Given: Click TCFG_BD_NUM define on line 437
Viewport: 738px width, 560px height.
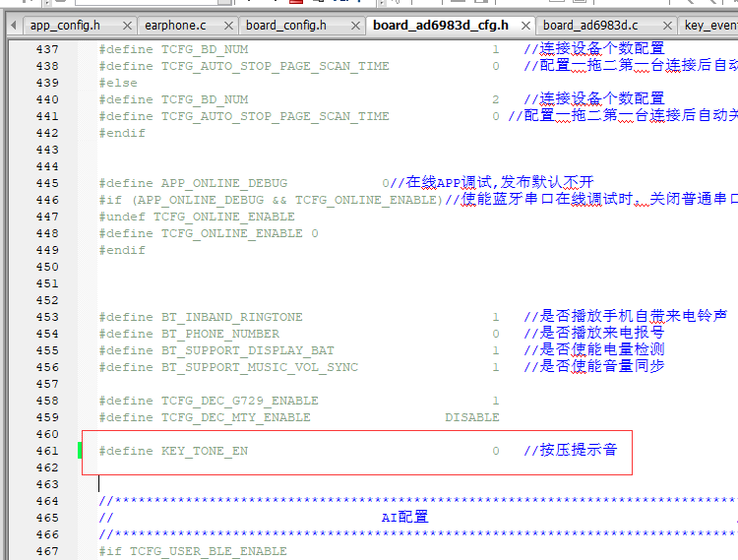Looking at the screenshot, I should [173, 49].
